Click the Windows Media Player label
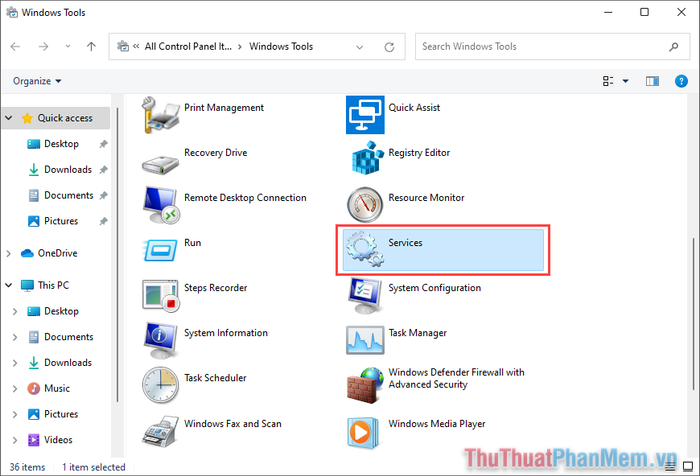700x476 pixels. [x=437, y=424]
